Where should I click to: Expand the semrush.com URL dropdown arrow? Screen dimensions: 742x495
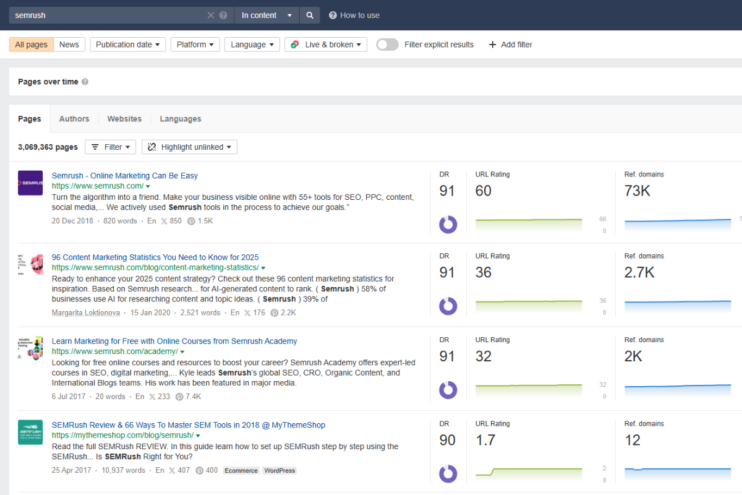coord(148,186)
